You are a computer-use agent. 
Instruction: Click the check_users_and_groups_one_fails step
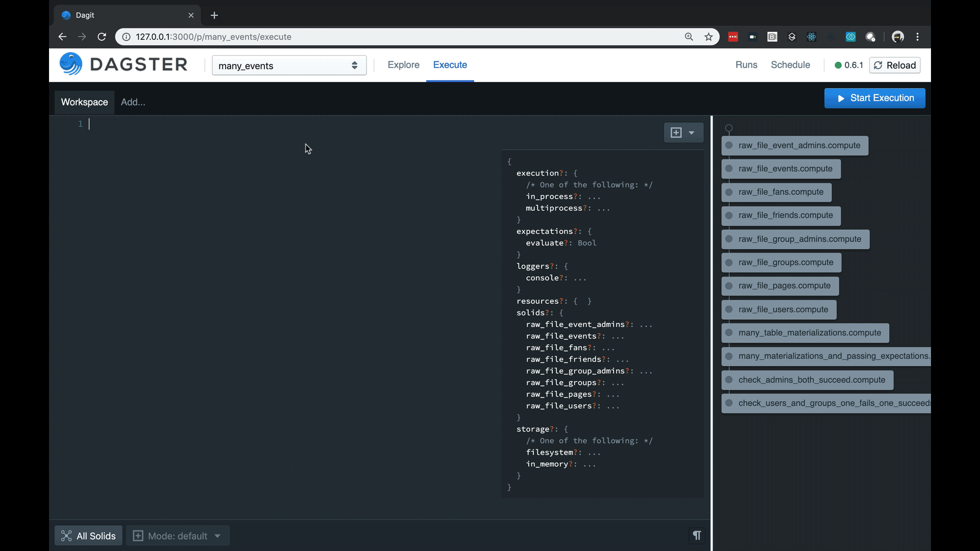826,404
